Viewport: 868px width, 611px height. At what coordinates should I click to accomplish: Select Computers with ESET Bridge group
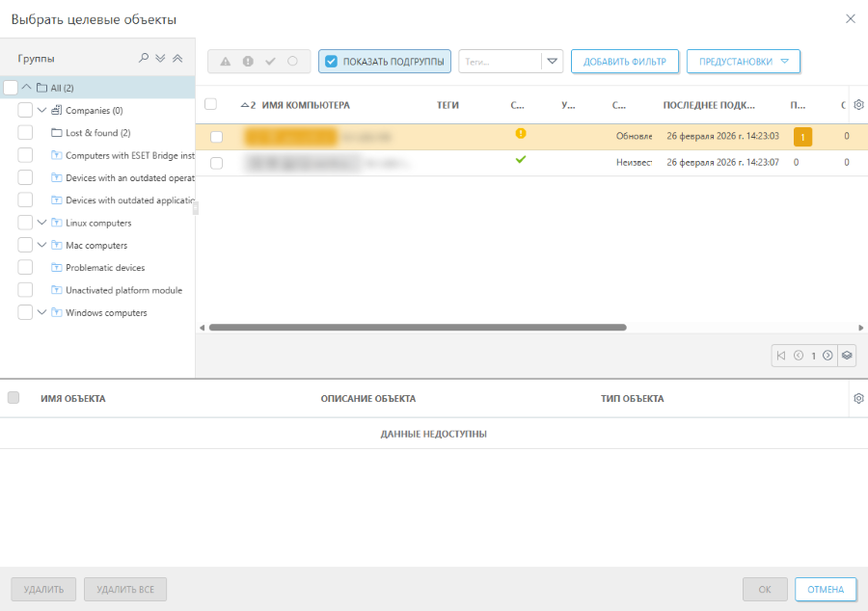click(x=130, y=155)
